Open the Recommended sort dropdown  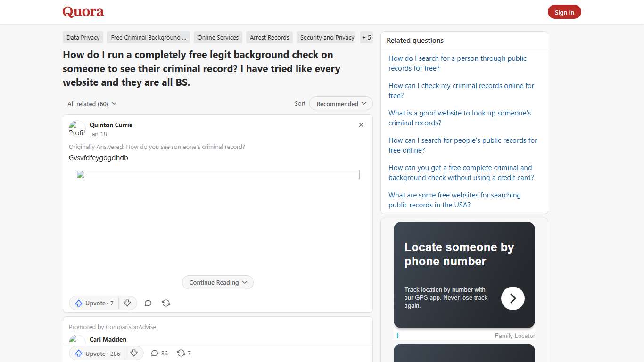click(x=340, y=103)
